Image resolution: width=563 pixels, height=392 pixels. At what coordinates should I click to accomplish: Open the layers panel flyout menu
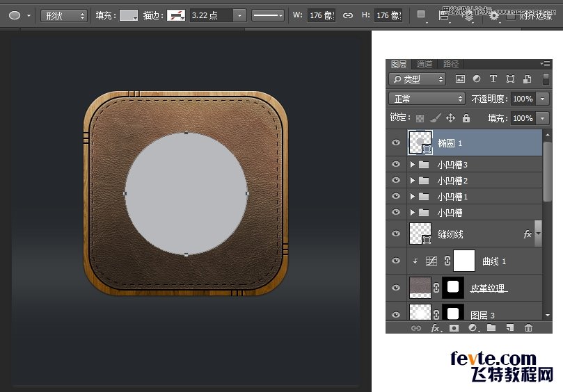(x=545, y=63)
